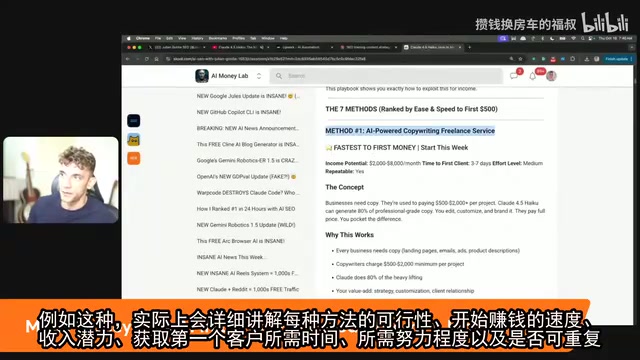Open the Chrome menu in the menu bar
Image resolution: width=640 pixels, height=360 pixels.
tap(143, 38)
